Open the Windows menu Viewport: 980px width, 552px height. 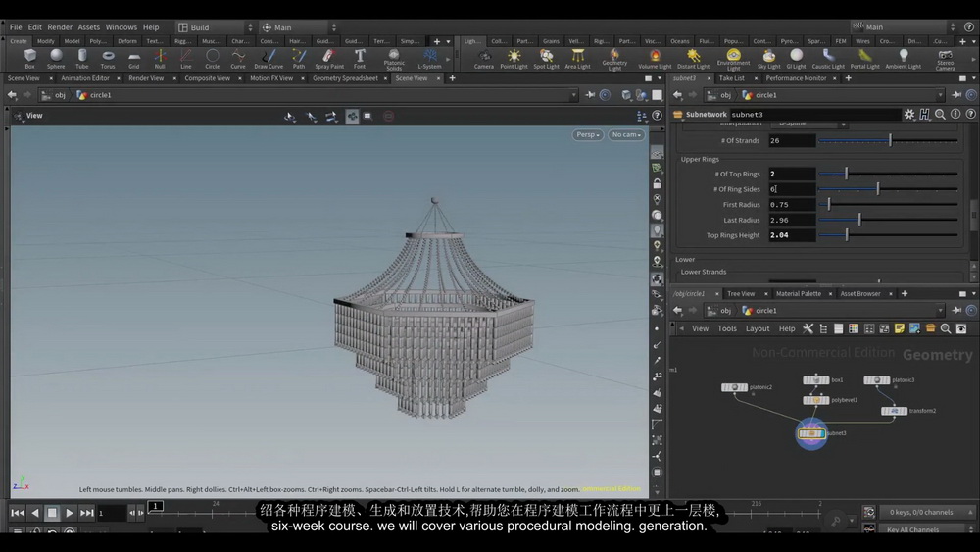point(122,27)
